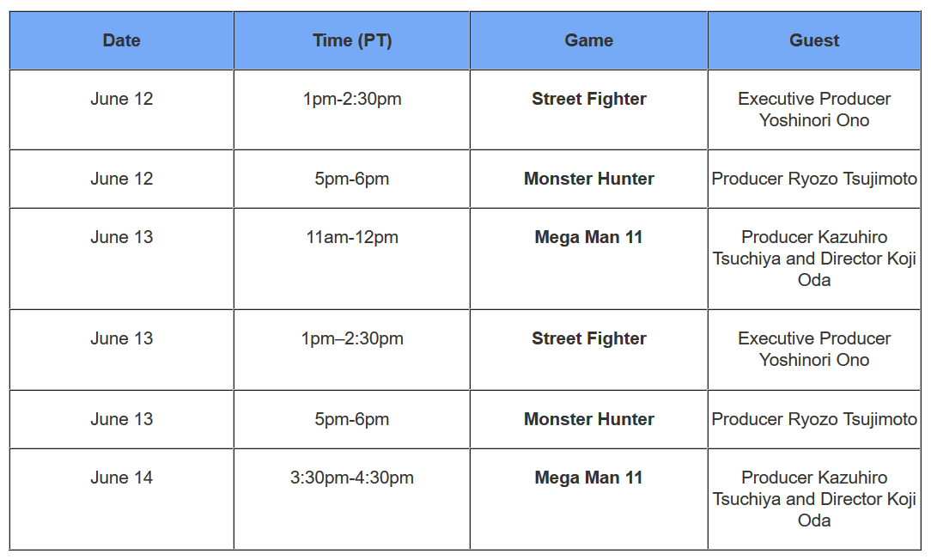Image resolution: width=931 pixels, height=560 pixels.
Task: Select Mega Man 11 in the third row
Action: click(x=588, y=237)
